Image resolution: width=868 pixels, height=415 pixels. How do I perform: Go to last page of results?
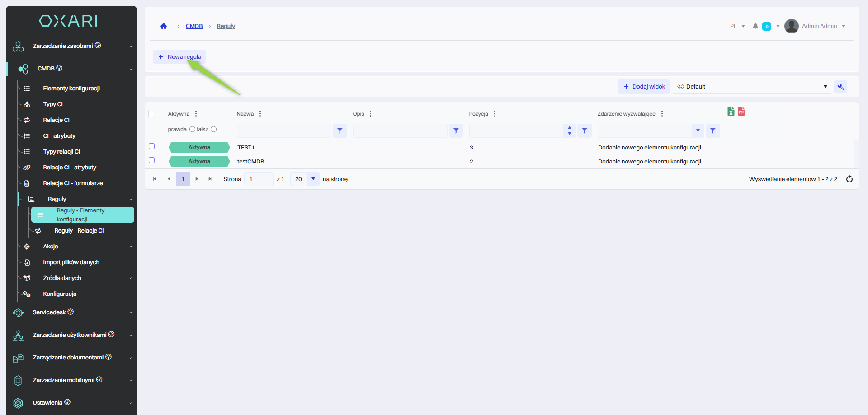tap(210, 179)
